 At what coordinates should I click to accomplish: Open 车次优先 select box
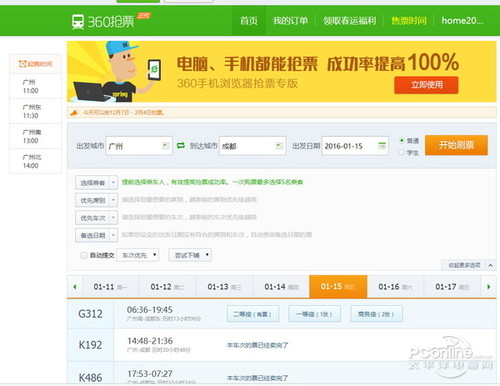click(x=138, y=255)
